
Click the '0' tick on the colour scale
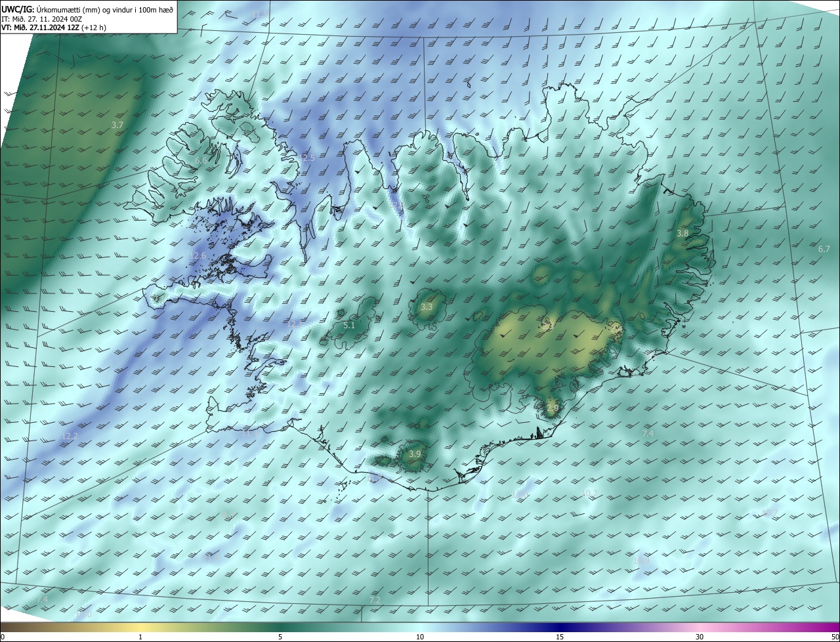coord(3,637)
